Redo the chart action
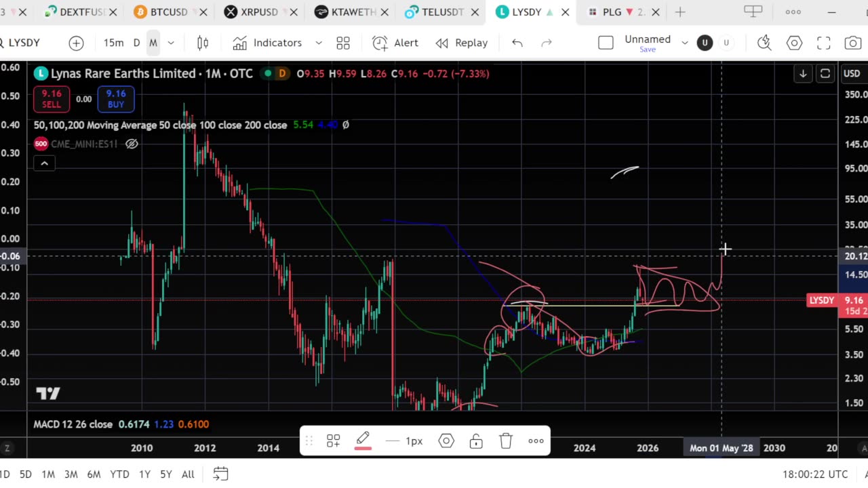The height and width of the screenshot is (488, 868). pos(547,43)
